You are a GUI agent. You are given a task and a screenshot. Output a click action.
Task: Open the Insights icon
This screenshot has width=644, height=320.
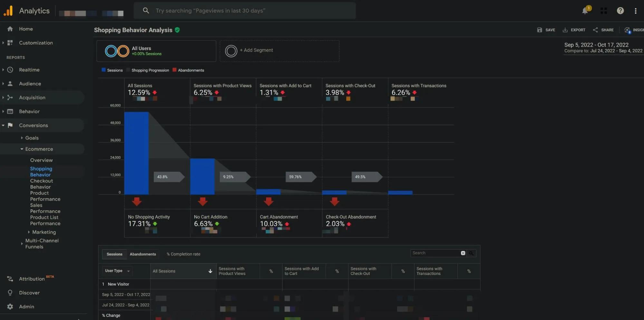(x=628, y=30)
